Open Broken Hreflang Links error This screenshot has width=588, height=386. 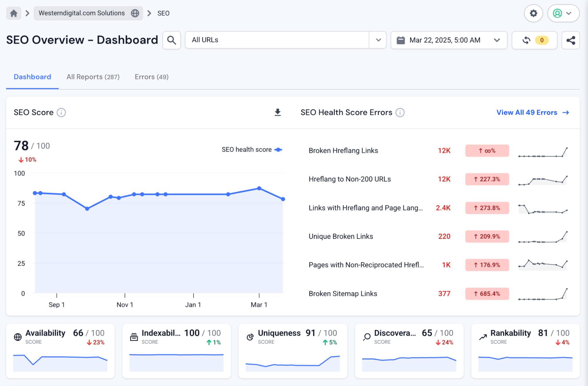coord(343,150)
